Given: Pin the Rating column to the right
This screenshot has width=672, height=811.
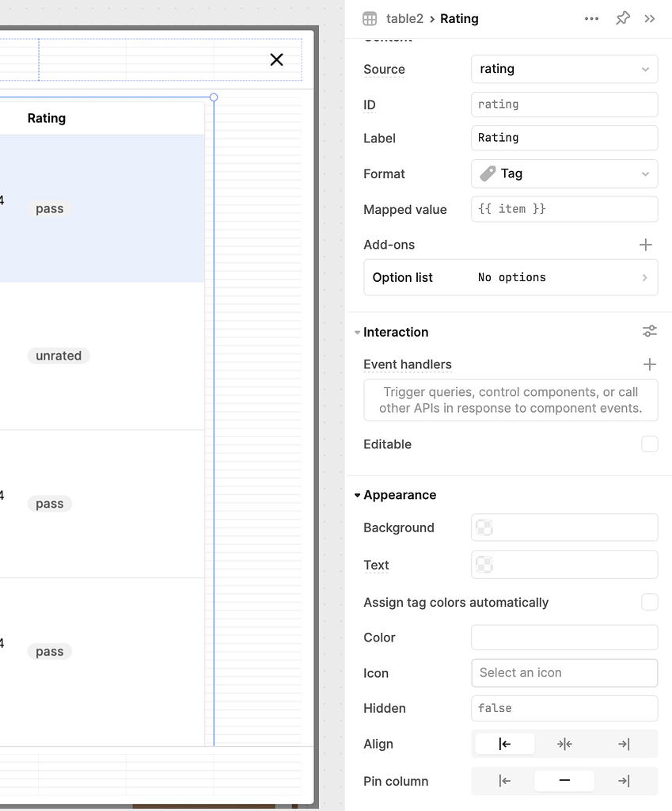Looking at the screenshot, I should tap(623, 781).
